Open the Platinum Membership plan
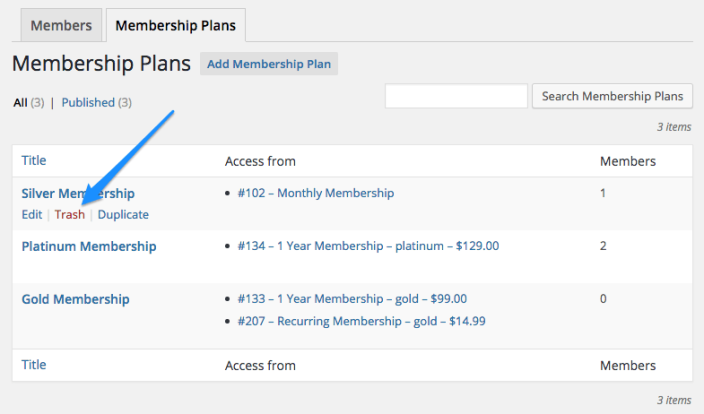This screenshot has height=414, width=704. point(89,246)
